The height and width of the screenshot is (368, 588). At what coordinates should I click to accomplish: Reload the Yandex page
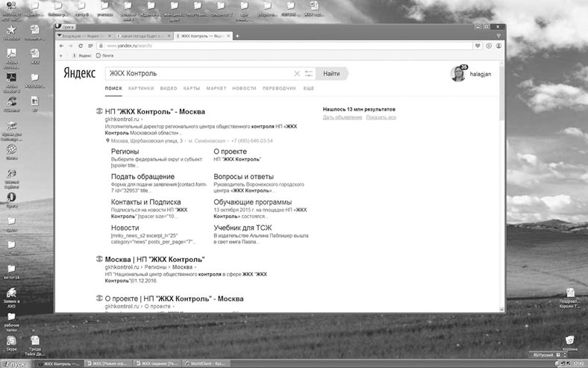click(x=81, y=46)
